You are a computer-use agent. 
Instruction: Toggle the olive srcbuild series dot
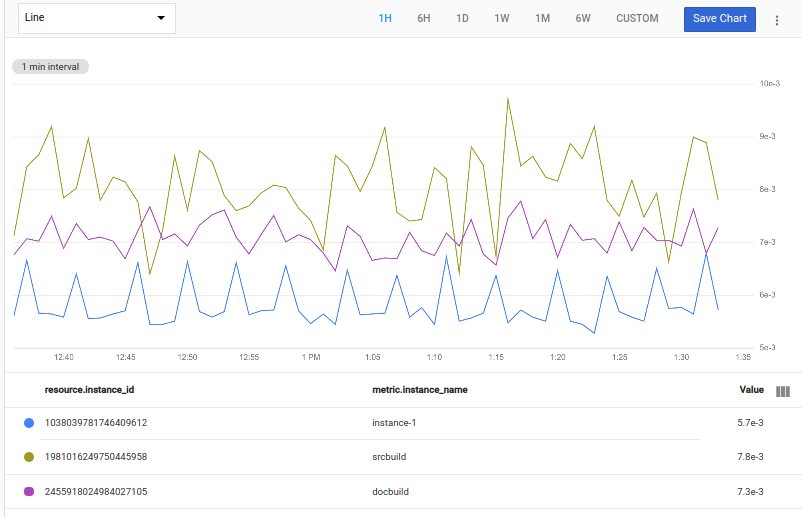(28, 457)
